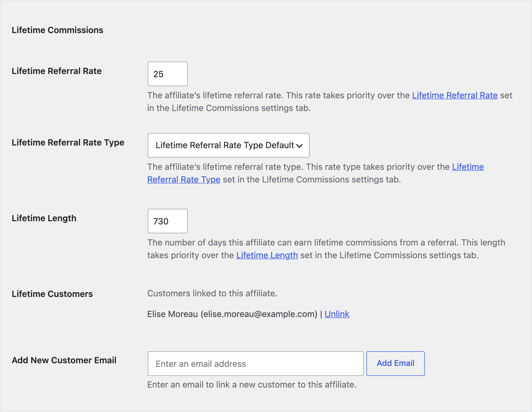Image resolution: width=532 pixels, height=412 pixels.
Task: Open the Lifetime Referral Rate Type dropdown
Action: [228, 145]
